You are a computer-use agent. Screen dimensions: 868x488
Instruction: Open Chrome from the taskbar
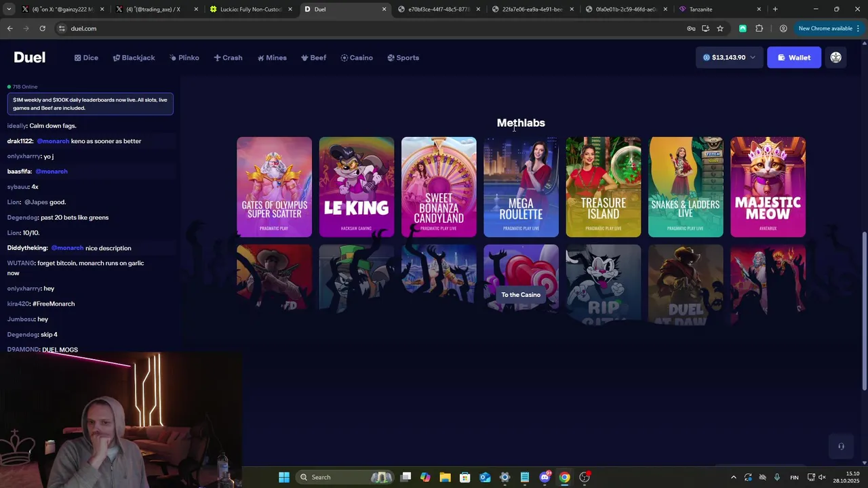pos(564,477)
